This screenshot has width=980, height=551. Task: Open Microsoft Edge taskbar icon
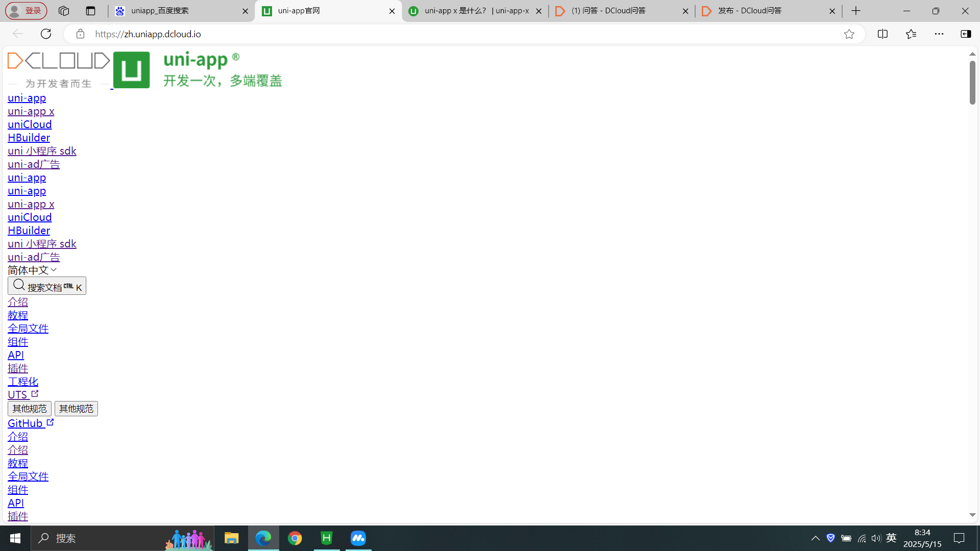click(x=263, y=538)
